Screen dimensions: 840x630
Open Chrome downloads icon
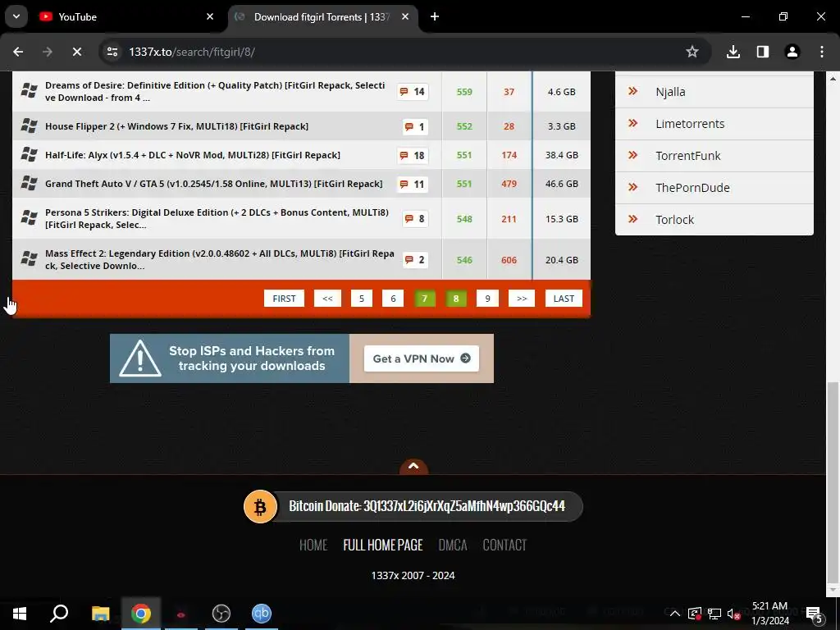pyautogui.click(x=733, y=52)
